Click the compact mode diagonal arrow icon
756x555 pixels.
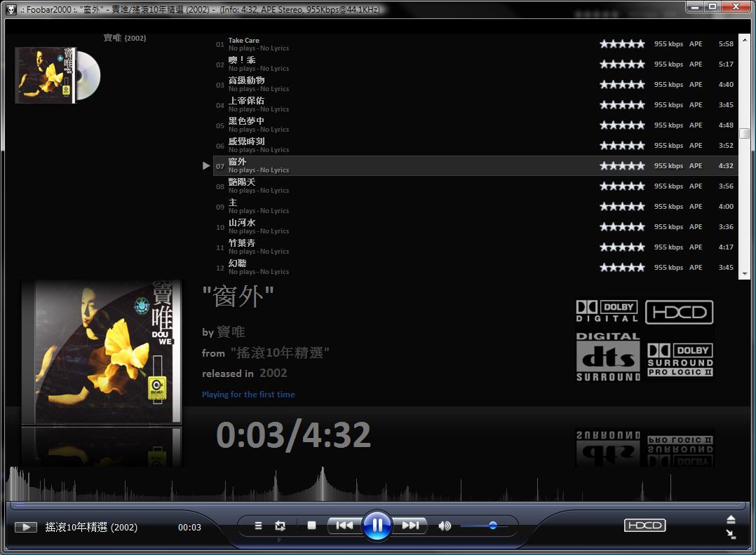point(731,534)
